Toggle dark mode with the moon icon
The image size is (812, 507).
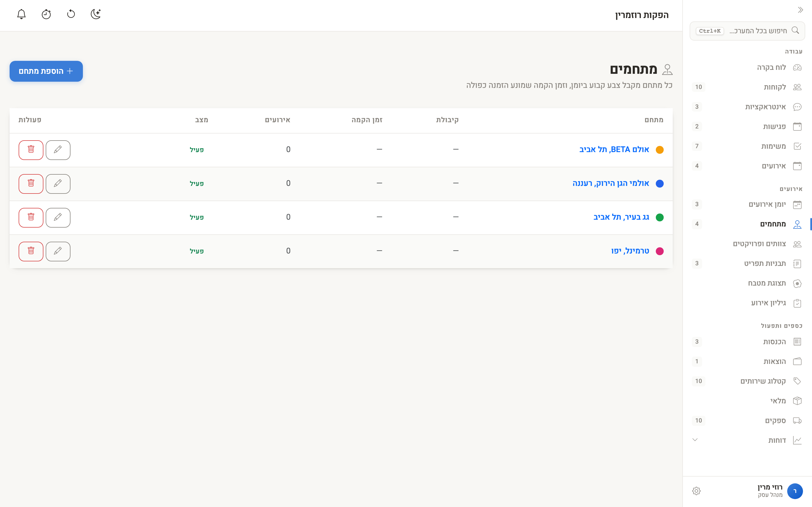pos(96,14)
